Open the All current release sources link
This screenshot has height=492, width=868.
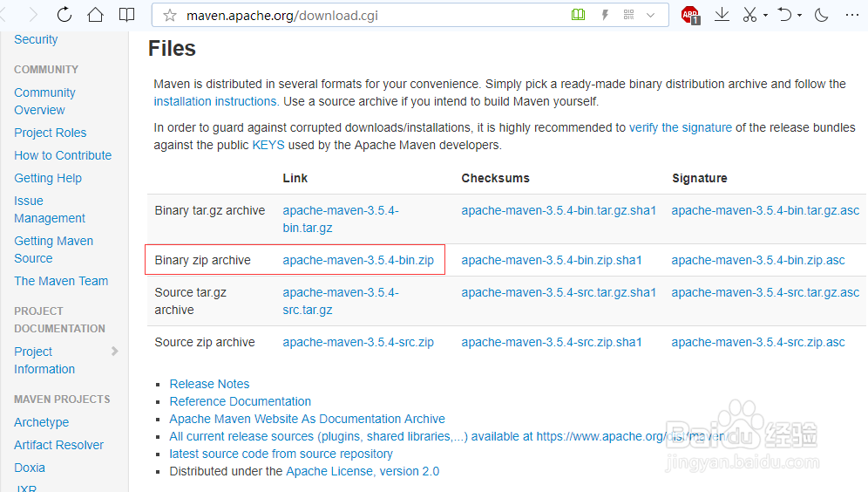click(448, 436)
